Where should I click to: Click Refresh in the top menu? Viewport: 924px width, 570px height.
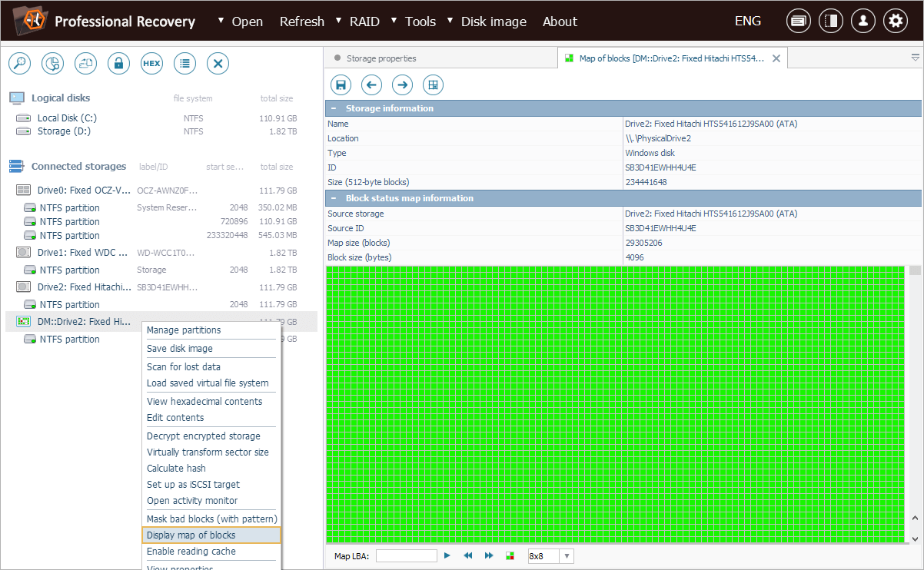(x=302, y=22)
